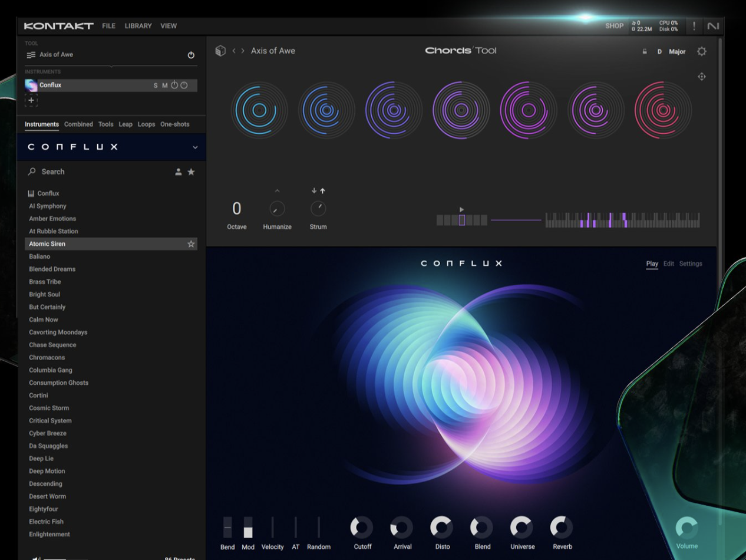Viewport: 746px width, 560px height.
Task: Click the Universe knob
Action: pos(521,528)
